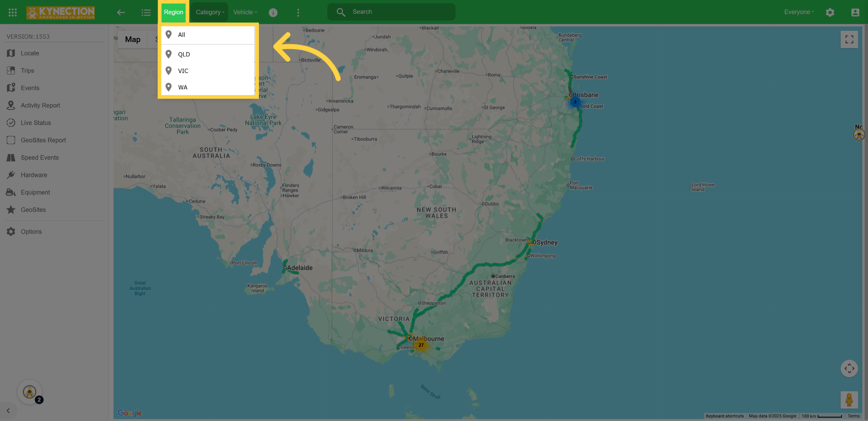Viewport: 868px width, 421px height.
Task: Open the settings gear in top bar
Action: (830, 12)
